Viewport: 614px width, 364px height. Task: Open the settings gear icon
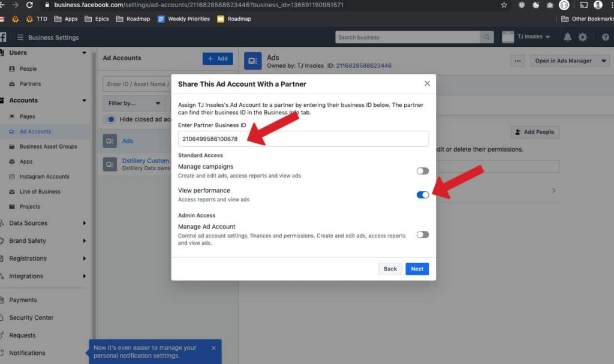583,37
